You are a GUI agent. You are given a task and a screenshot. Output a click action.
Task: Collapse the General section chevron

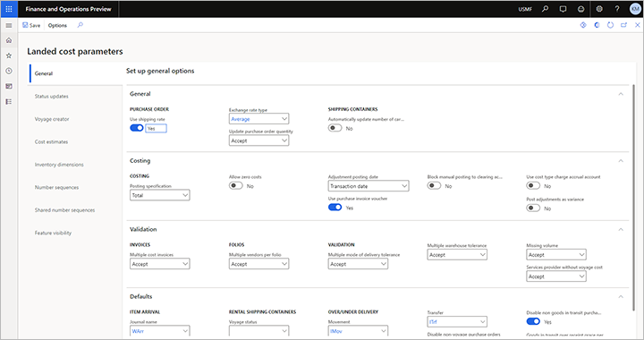click(621, 94)
